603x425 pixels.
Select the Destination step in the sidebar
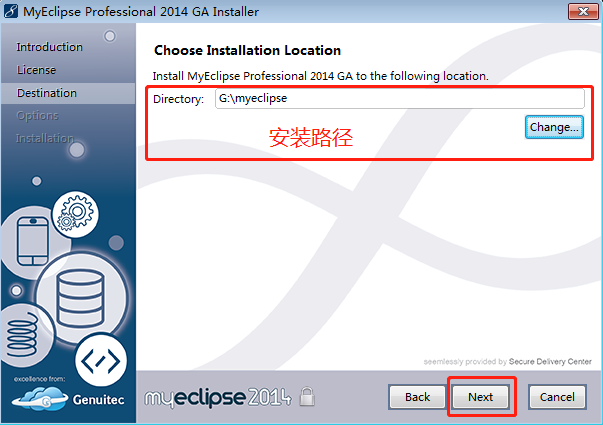(x=47, y=93)
